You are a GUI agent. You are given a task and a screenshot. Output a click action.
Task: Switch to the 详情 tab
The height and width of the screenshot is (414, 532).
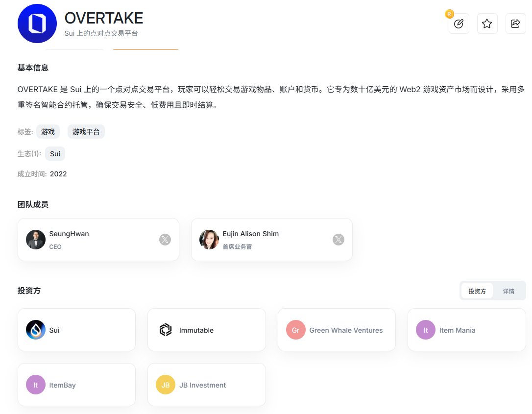click(x=508, y=291)
